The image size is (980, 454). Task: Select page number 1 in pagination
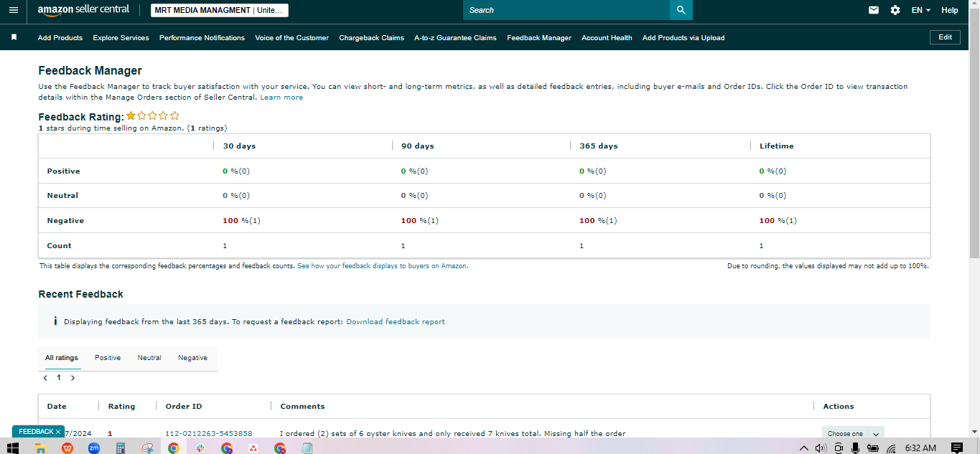click(x=59, y=377)
